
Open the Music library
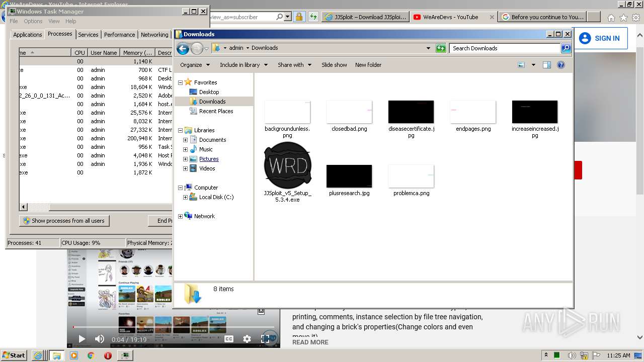206,149
